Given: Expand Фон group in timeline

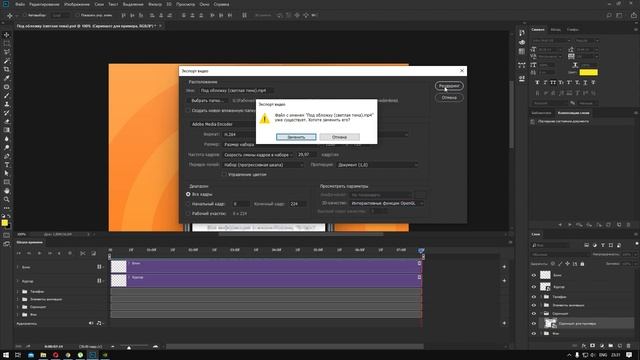Looking at the screenshot, I should [18, 315].
